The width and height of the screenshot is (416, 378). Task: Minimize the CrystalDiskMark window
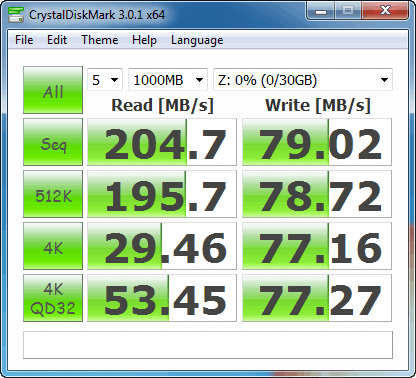pyautogui.click(x=320, y=11)
